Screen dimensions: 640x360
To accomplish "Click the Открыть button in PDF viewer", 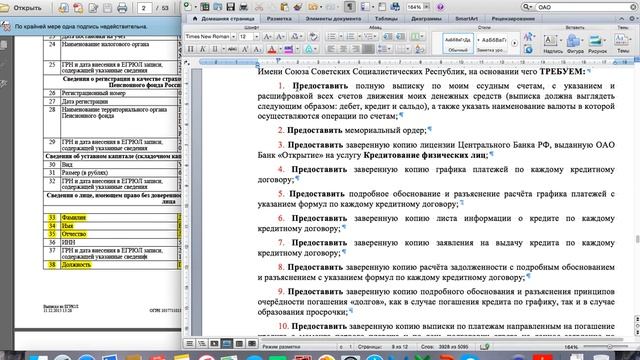I will coord(21,8).
